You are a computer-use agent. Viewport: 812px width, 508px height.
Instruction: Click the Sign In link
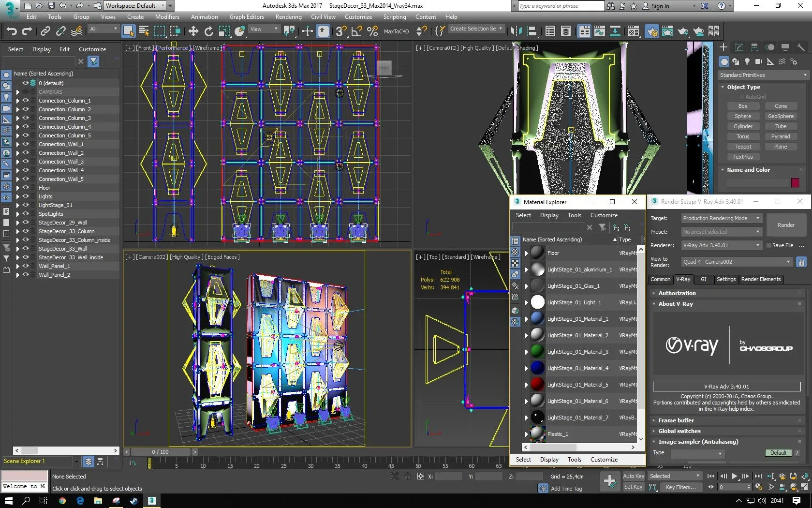click(x=660, y=6)
